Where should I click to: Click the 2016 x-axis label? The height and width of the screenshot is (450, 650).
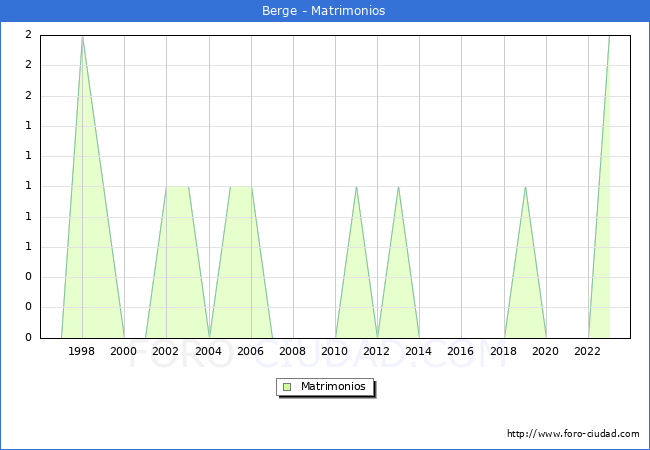point(461,351)
